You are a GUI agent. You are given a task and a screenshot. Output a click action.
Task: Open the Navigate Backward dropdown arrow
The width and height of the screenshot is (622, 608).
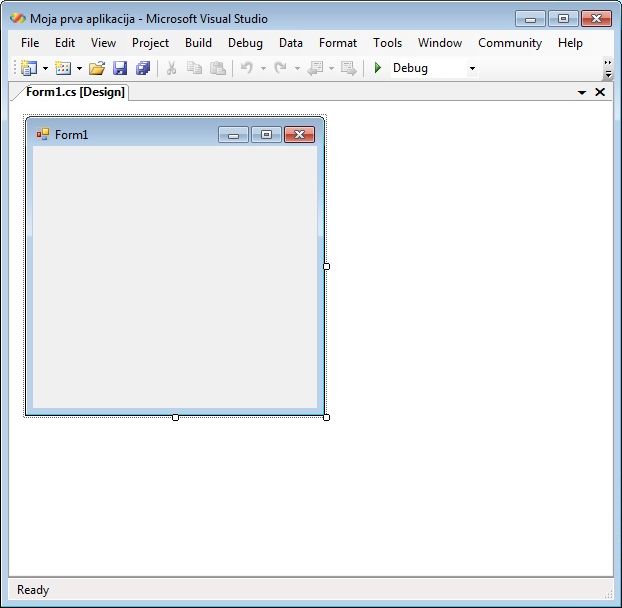point(331,69)
